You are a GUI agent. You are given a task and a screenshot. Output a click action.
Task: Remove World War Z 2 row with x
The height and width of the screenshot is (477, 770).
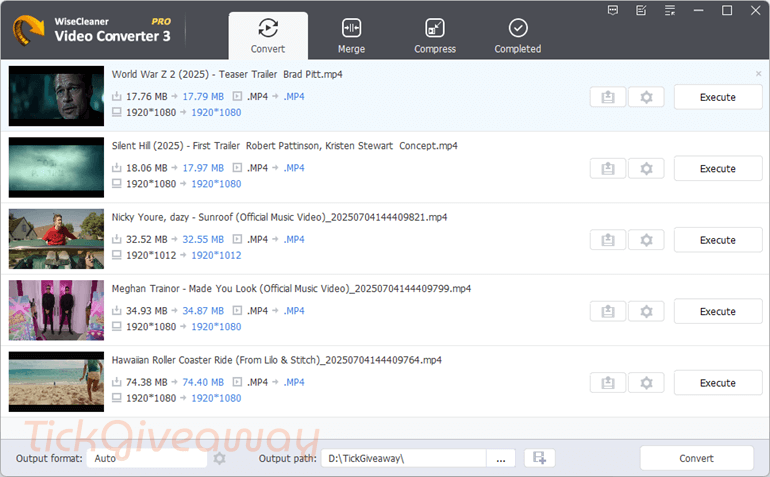758,74
